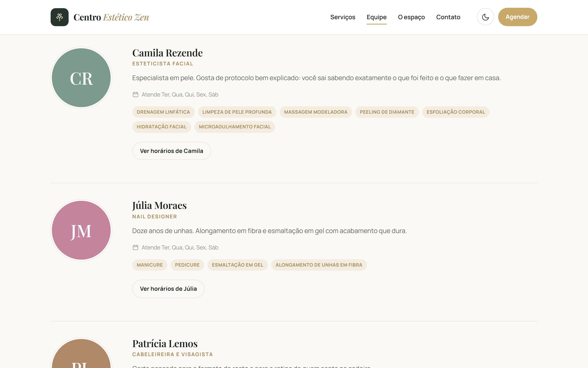
Task: Click the Camila Rezende heading
Action: tap(167, 53)
